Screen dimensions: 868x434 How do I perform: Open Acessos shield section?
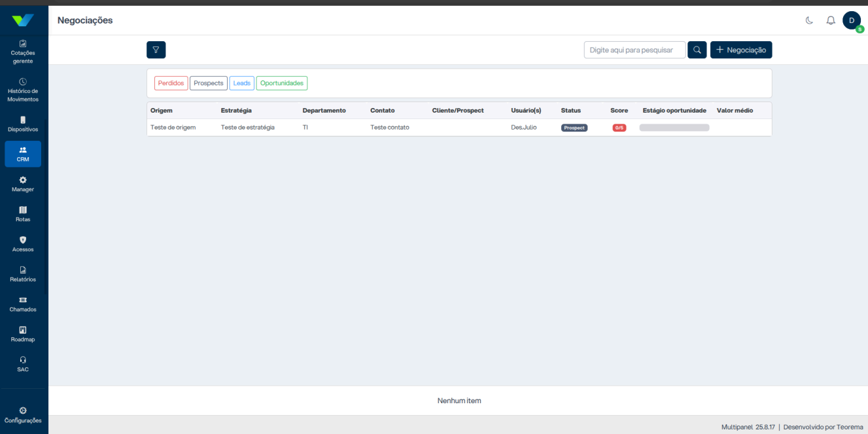[23, 244]
